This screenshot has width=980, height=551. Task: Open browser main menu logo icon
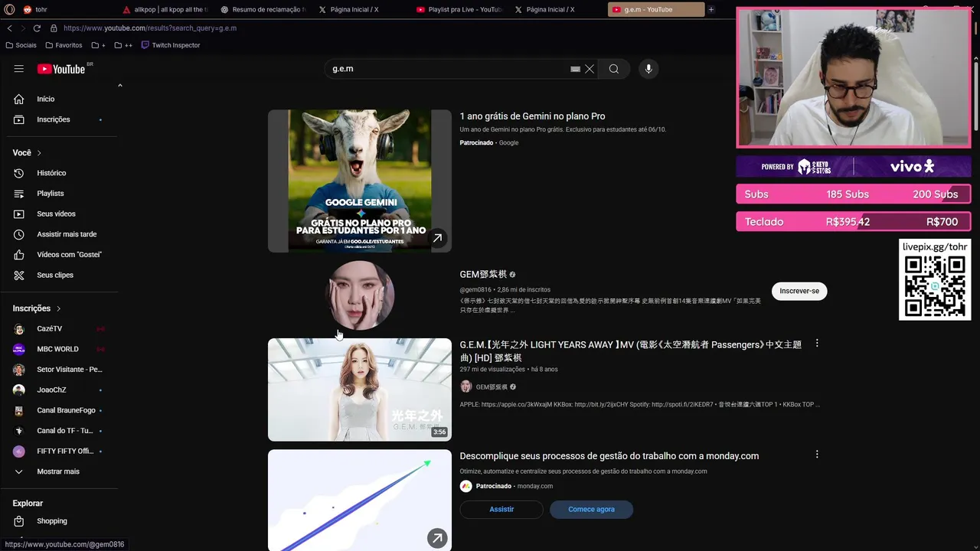tap(8, 9)
